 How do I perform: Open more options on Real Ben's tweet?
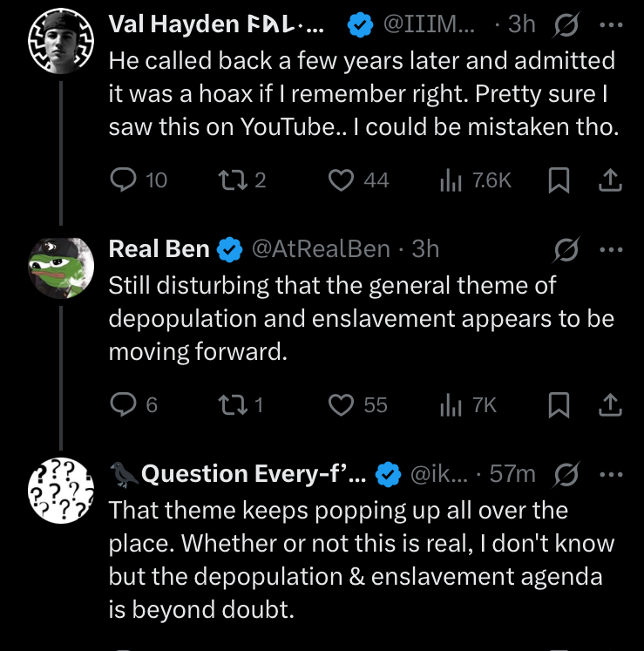(612, 250)
